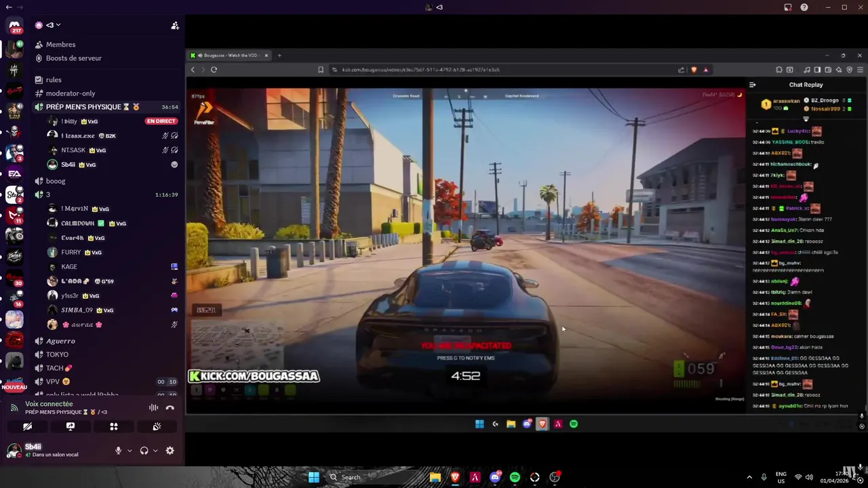Open Spotify from the taskbar

point(515,477)
